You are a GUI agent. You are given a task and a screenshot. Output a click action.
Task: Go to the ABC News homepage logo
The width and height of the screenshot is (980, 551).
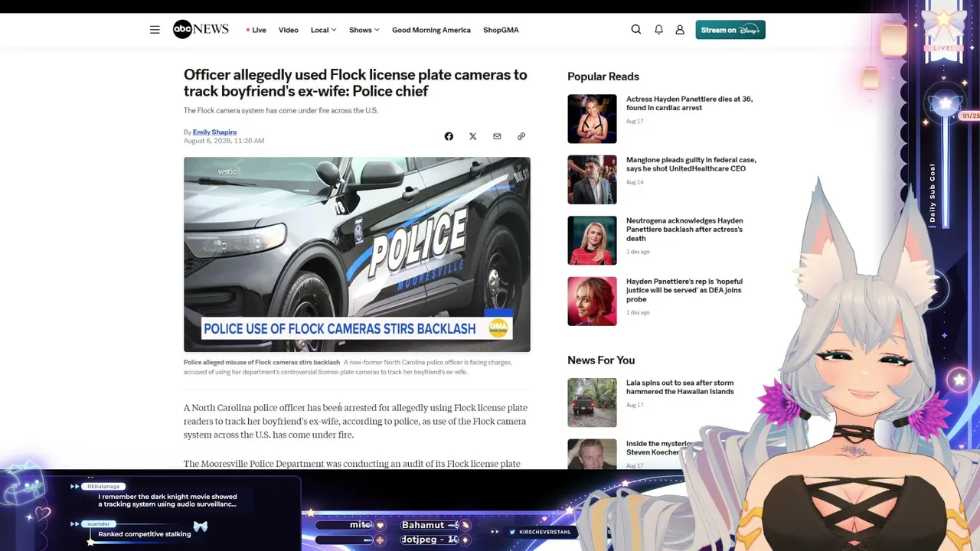[x=201, y=30]
